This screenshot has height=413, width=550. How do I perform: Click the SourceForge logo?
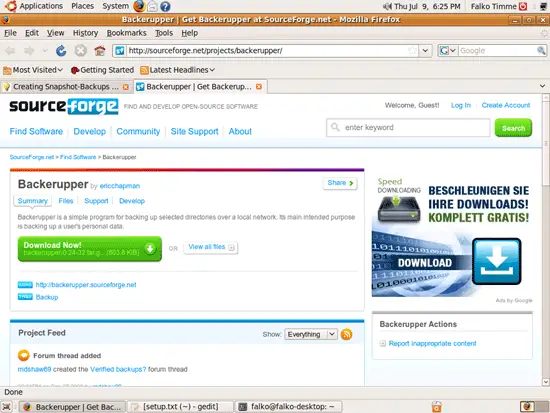pos(63,106)
